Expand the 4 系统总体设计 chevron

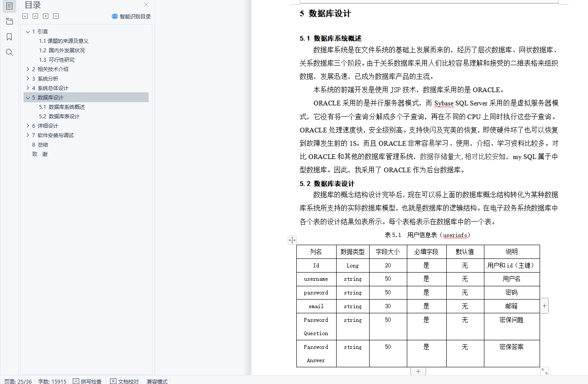[28, 88]
